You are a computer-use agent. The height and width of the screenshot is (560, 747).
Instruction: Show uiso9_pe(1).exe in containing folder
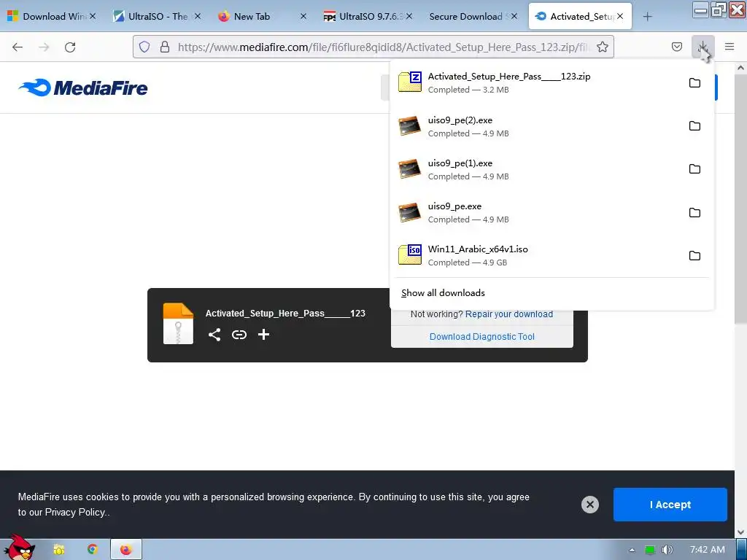click(x=694, y=169)
